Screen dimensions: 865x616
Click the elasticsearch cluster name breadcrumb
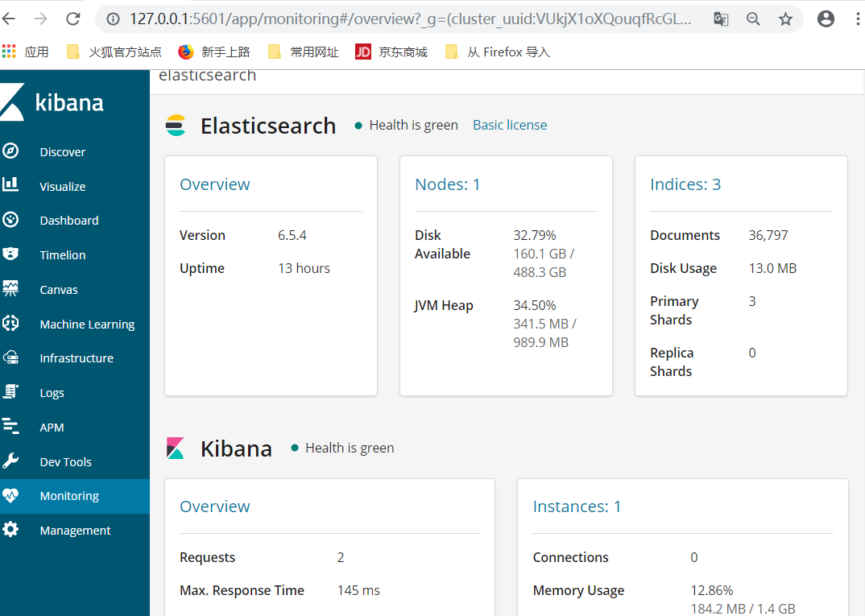208,75
